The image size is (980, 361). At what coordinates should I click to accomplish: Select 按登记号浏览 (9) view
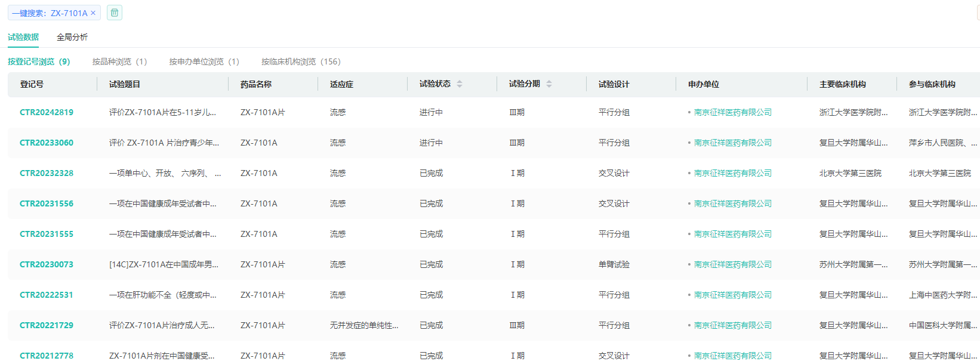39,61
